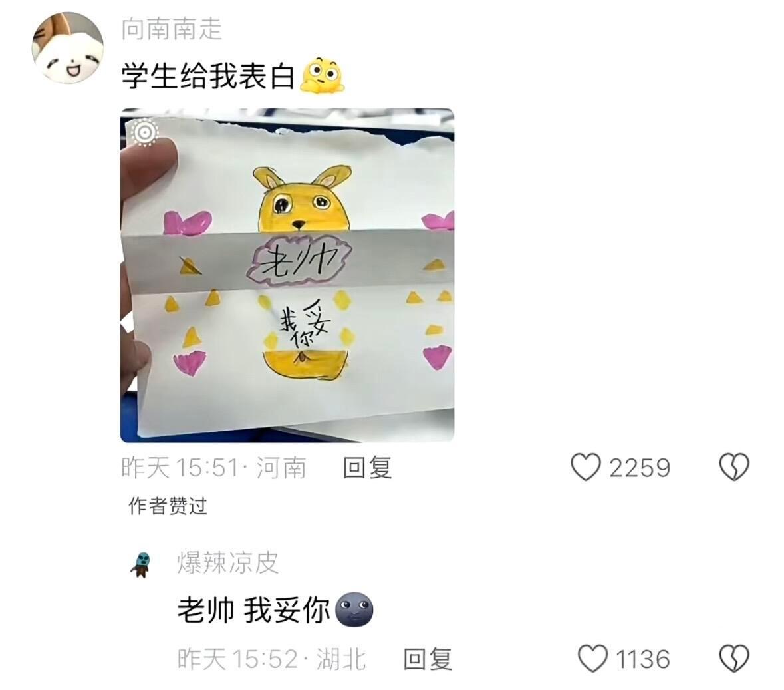Open username 爆辣凉皮

227,563
